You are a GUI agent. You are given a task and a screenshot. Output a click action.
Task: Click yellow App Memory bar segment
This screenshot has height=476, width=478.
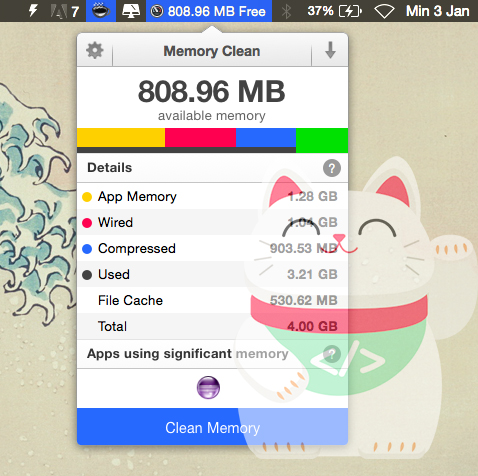click(121, 138)
